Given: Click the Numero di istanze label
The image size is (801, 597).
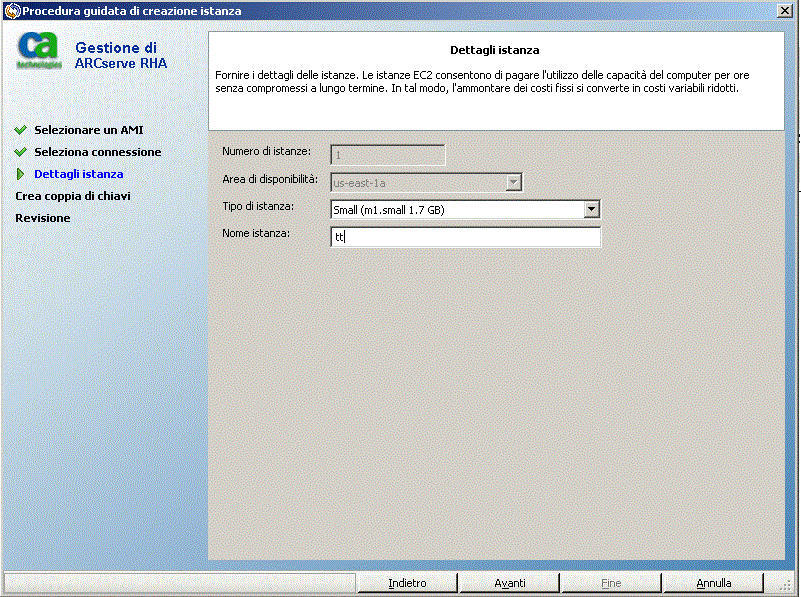Looking at the screenshot, I should point(266,151).
